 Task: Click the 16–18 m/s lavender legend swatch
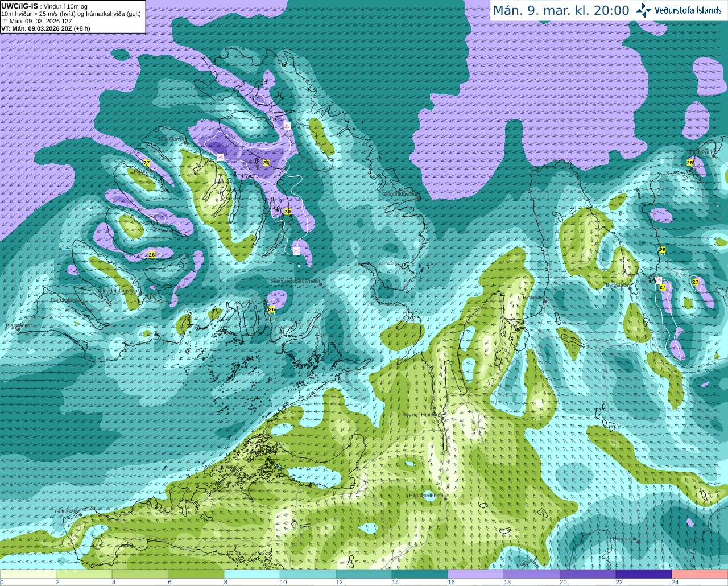coord(476,574)
